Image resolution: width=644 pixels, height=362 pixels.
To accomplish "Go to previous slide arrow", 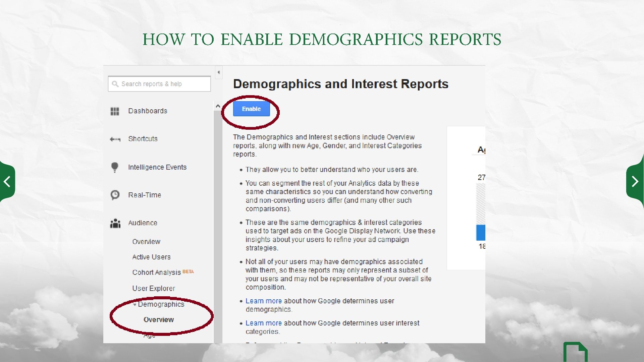I will (x=7, y=182).
